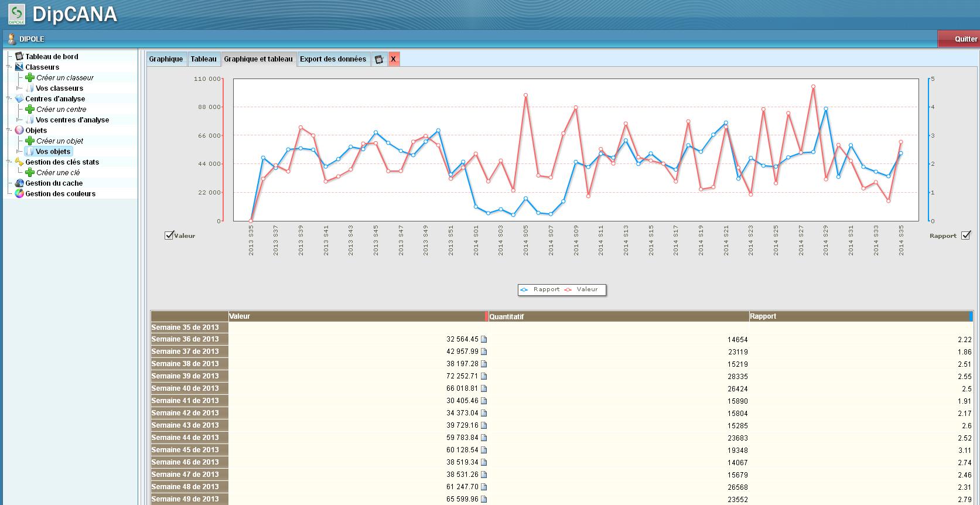Uncheck the Valeur series checkbox
The image size is (980, 505).
pos(169,236)
